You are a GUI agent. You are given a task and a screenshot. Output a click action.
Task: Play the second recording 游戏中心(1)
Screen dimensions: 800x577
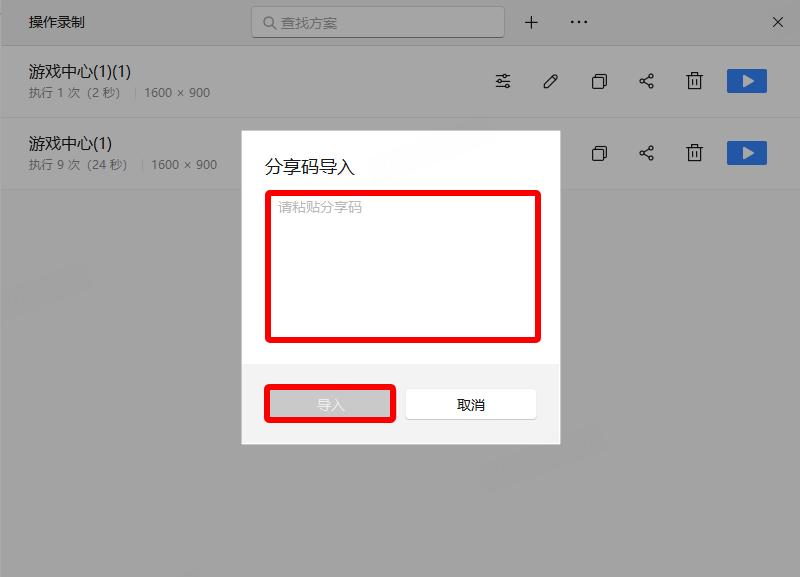746,153
